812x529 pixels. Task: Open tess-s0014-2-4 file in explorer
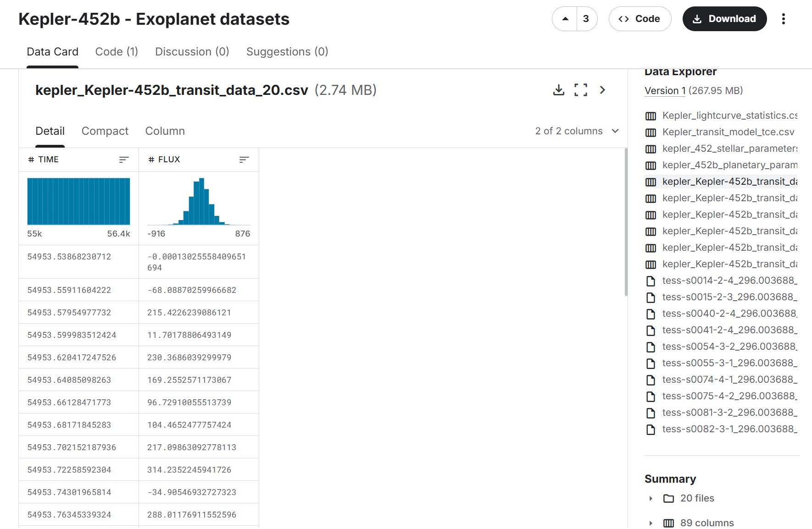(729, 281)
